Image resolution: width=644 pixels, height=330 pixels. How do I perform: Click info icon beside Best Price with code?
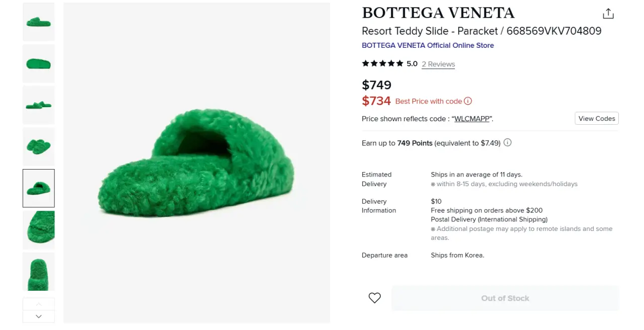[x=468, y=101]
